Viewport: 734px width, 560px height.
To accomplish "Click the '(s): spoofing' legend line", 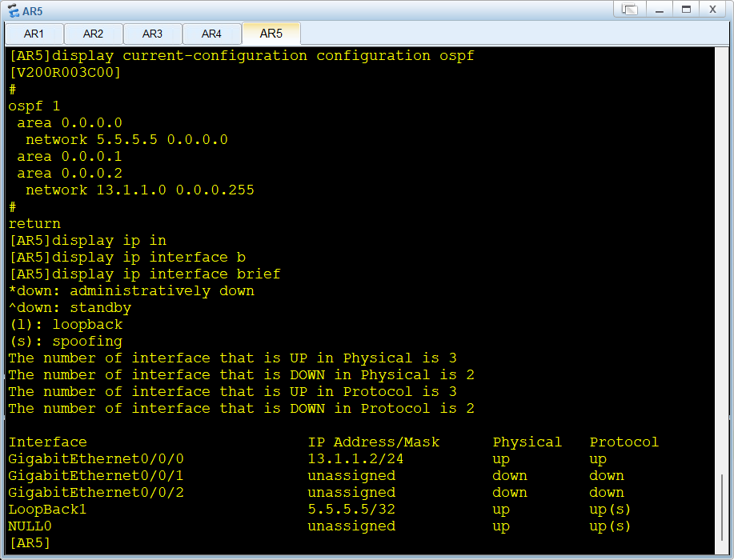I will coord(66,342).
